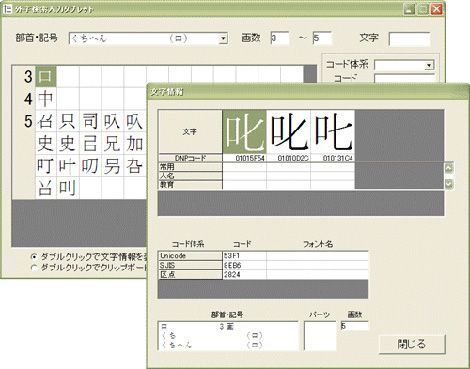
Task: Select the くちへん (口) entry in radical list
Action: 228,345
